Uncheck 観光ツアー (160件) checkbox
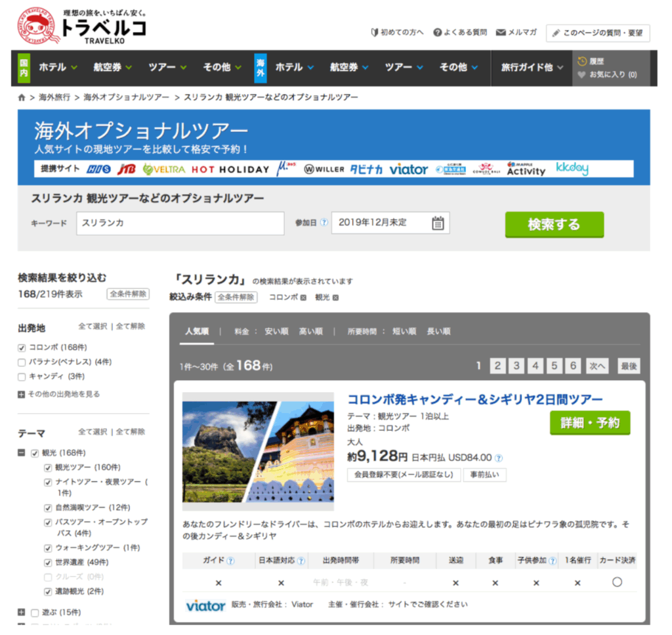Image resolution: width=672 pixels, height=635 pixels. (48, 468)
